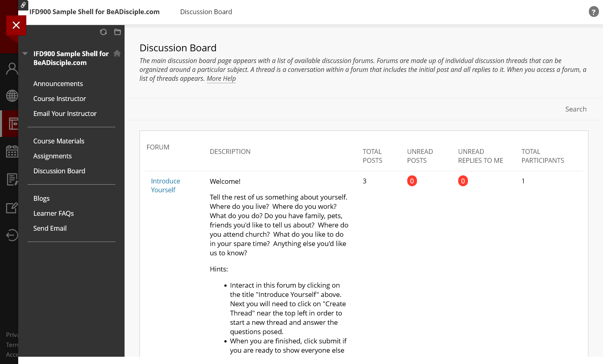603x364 pixels.
Task: Click the FORUM column header
Action: [x=158, y=147]
